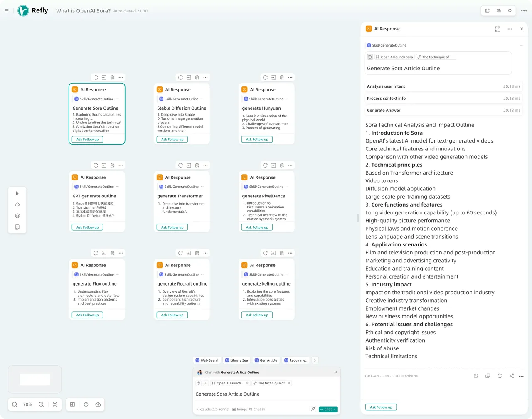Click Ask Follow up on Stable Diffusion Outline card
532x419 pixels.
click(172, 140)
